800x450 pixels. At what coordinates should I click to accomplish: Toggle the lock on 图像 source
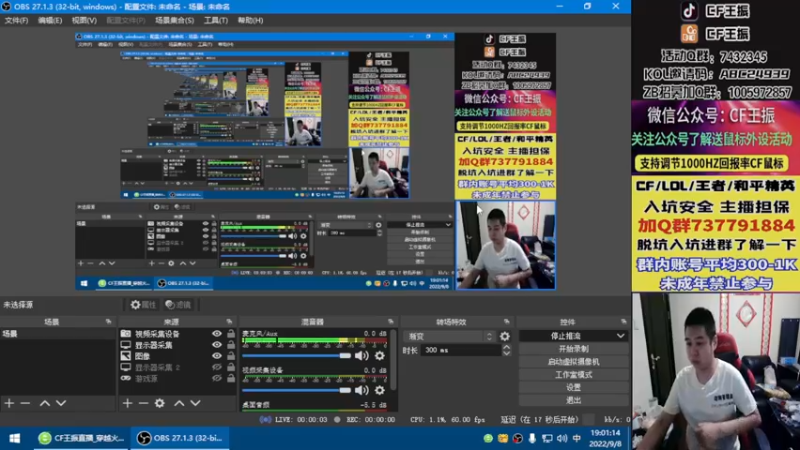[x=231, y=356]
